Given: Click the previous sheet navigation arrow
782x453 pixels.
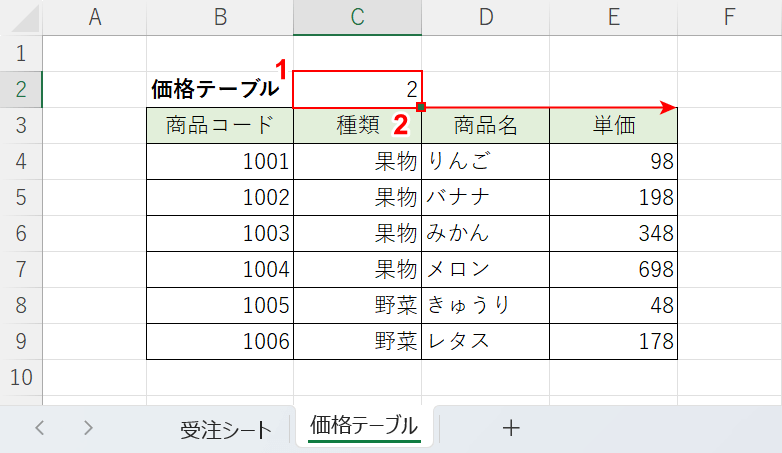Looking at the screenshot, I should pyautogui.click(x=40, y=428).
